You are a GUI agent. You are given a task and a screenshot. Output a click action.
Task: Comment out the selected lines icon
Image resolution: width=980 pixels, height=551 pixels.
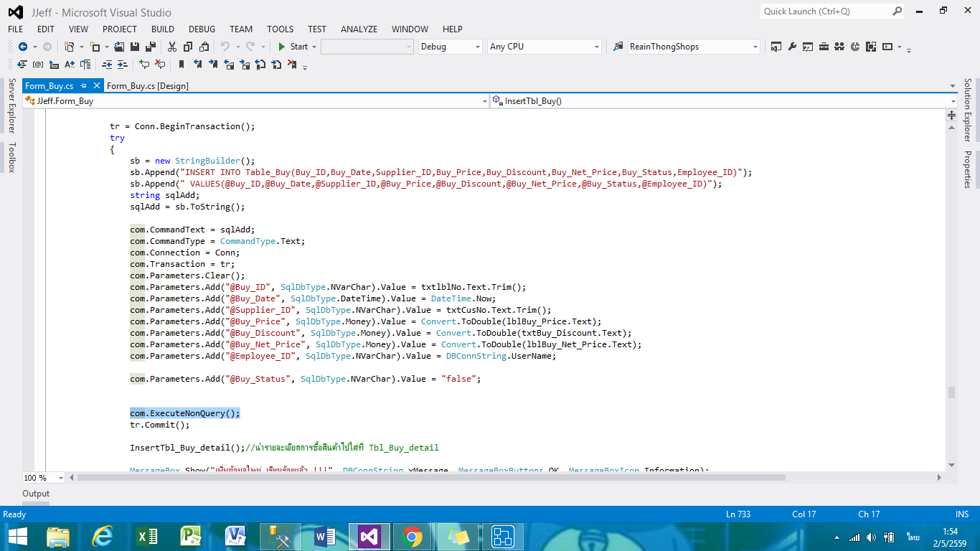tap(144, 65)
